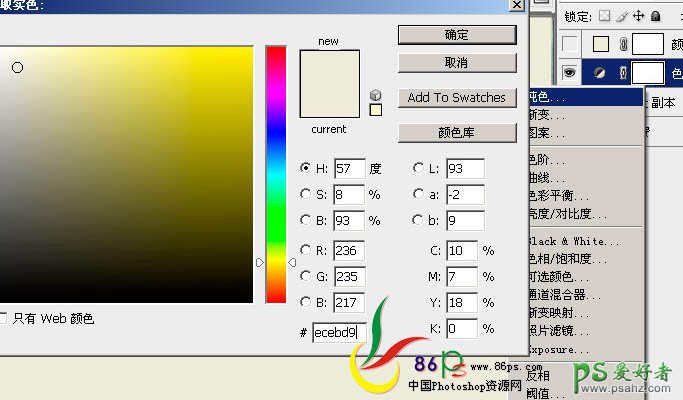Show the top layer via empty visibility box
The height and width of the screenshot is (400, 683).
click(569, 44)
